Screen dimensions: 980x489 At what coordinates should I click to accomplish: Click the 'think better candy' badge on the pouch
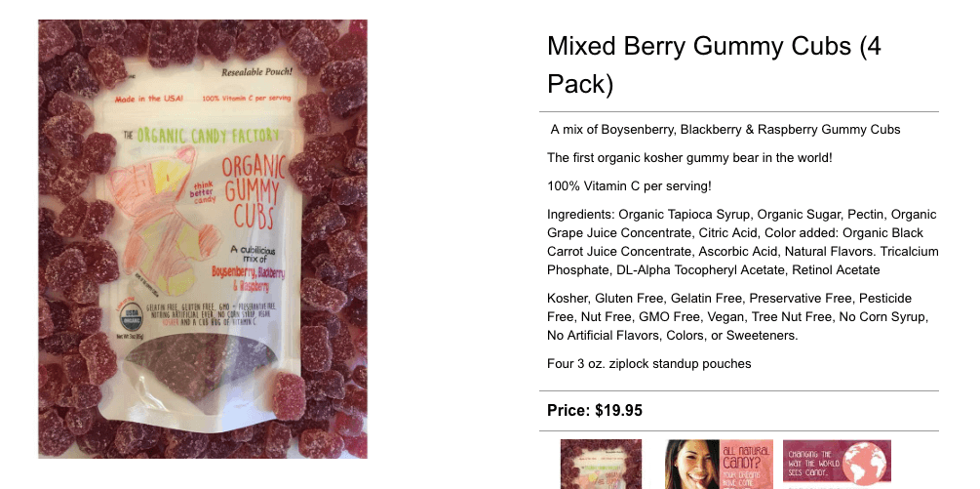click(205, 192)
